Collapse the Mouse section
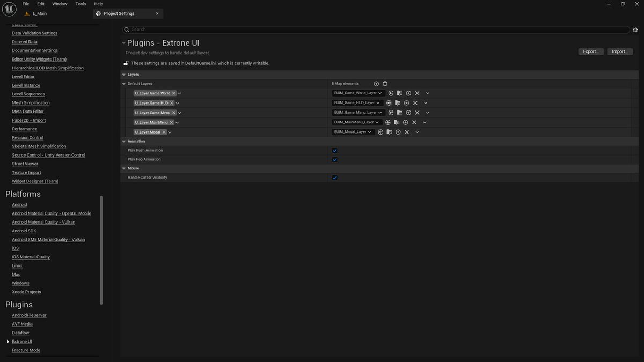Image resolution: width=644 pixels, height=362 pixels. click(x=123, y=168)
